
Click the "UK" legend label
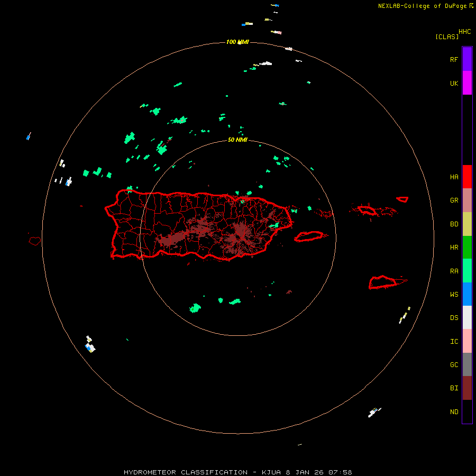[x=454, y=83]
